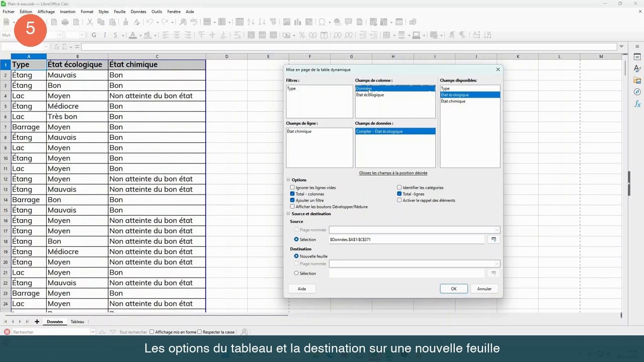Open the search field history dropdown
The height and width of the screenshot is (362, 644).
tap(93, 332)
